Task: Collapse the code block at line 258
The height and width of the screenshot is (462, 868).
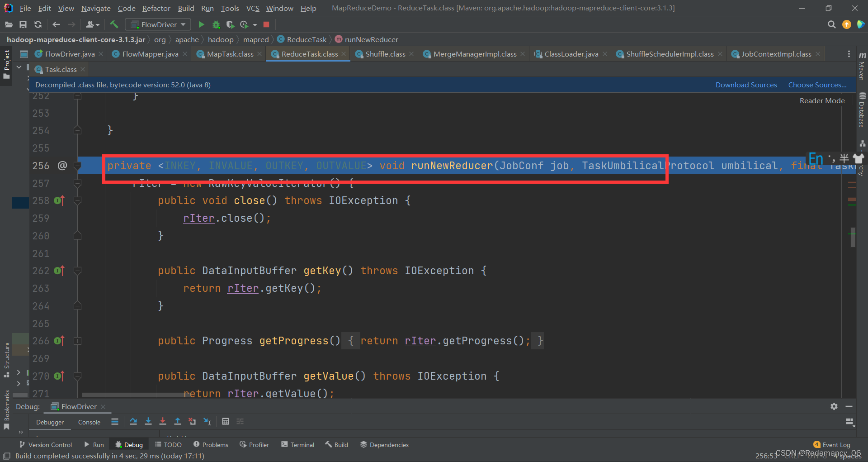Action: (77, 200)
